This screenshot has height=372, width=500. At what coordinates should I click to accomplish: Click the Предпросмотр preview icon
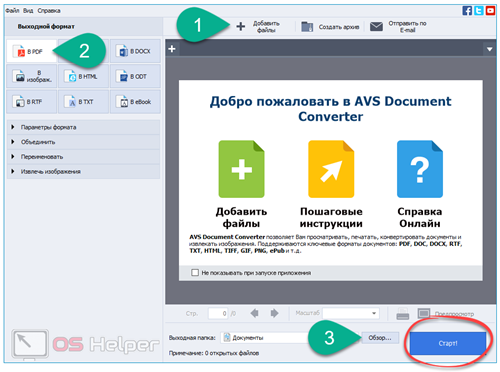(x=424, y=313)
